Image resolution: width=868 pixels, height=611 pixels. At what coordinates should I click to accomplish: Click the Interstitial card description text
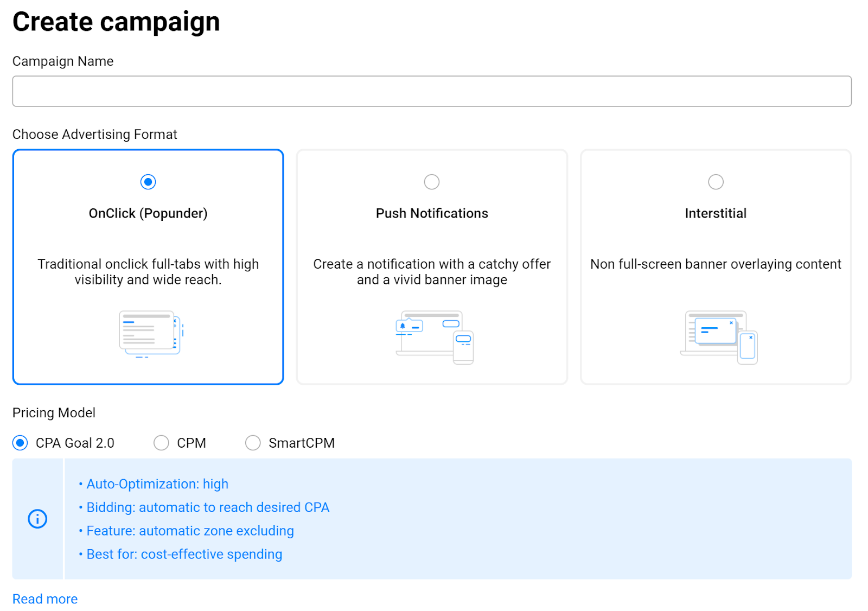716,264
